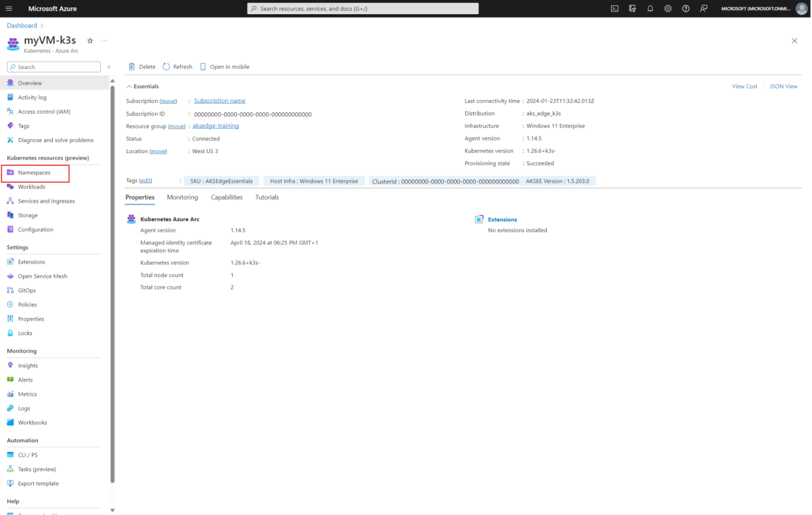Open the ellipsis more options beside myVM-k3s
This screenshot has height=515, width=812.
click(x=104, y=41)
